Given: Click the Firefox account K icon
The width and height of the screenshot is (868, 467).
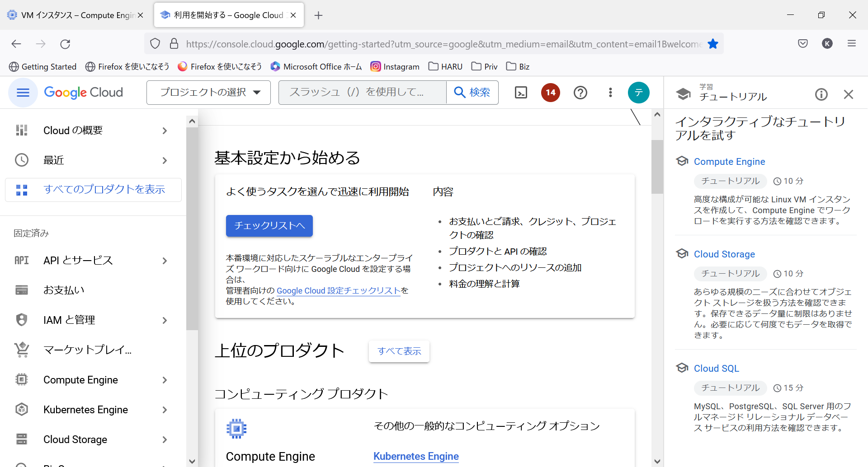Looking at the screenshot, I should click(827, 44).
